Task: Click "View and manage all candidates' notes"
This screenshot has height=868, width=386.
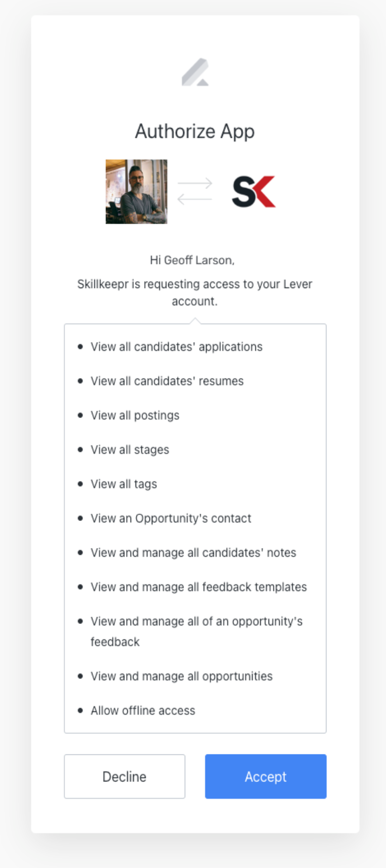Action: 193,553
